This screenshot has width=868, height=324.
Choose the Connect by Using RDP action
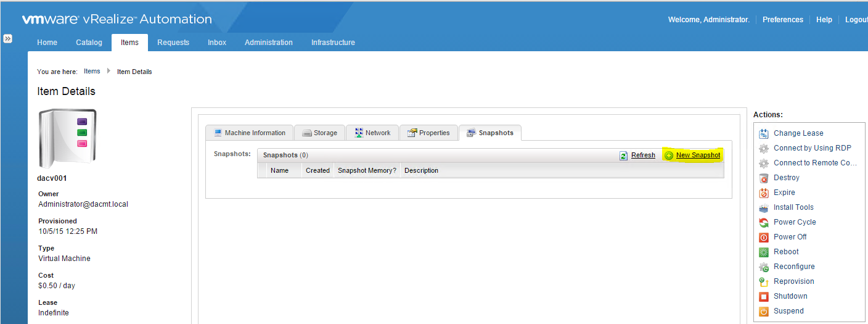812,148
